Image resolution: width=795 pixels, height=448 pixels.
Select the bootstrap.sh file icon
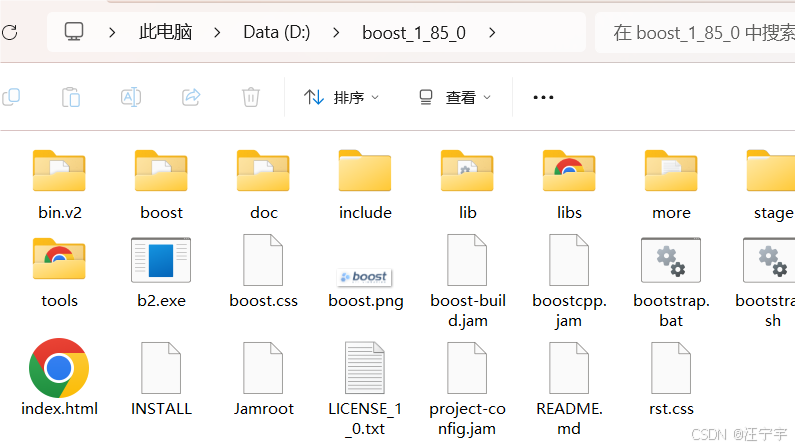(769, 259)
